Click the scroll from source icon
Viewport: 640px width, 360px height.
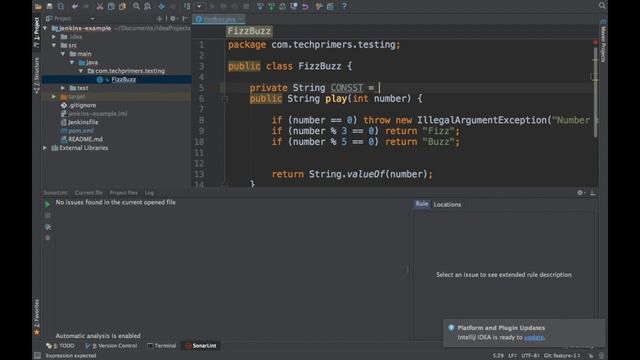click(x=159, y=18)
